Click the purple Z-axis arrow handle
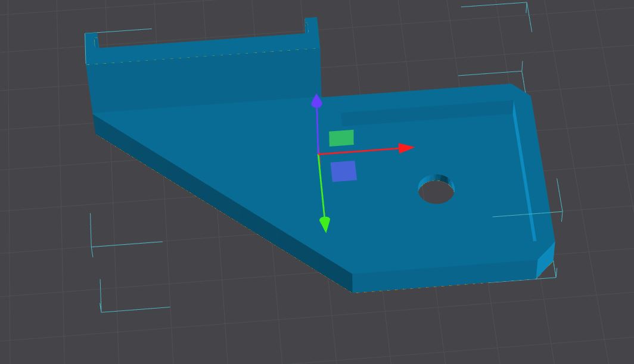 click(x=316, y=101)
